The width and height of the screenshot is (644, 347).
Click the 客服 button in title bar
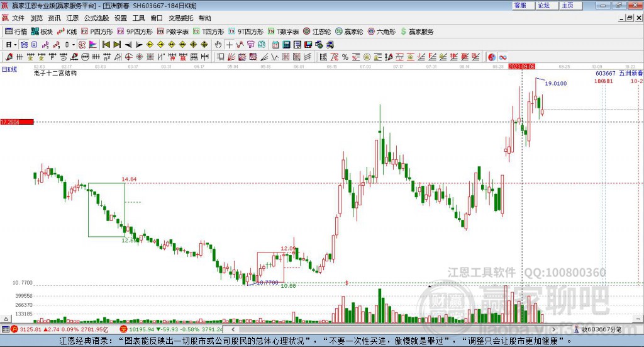[x=523, y=5]
